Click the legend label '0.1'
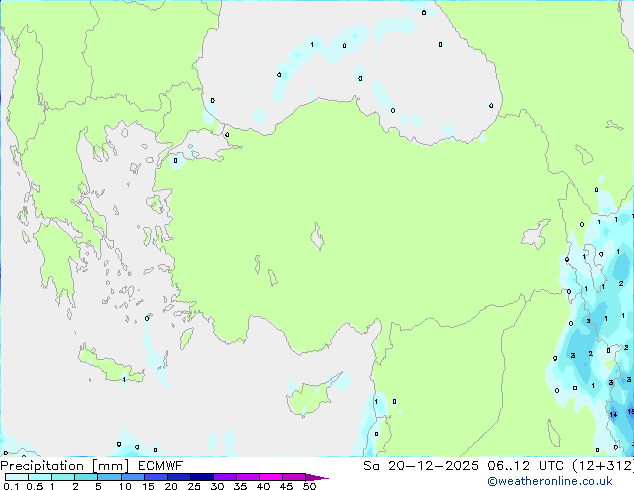 pos(11,486)
